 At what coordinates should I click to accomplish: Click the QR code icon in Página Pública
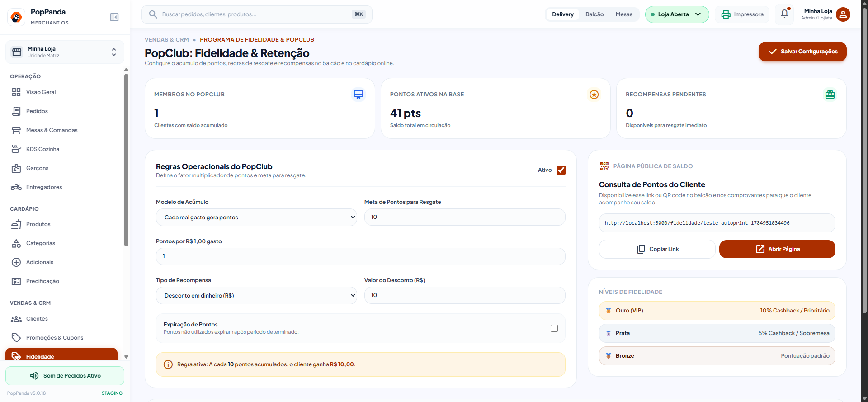(x=604, y=166)
